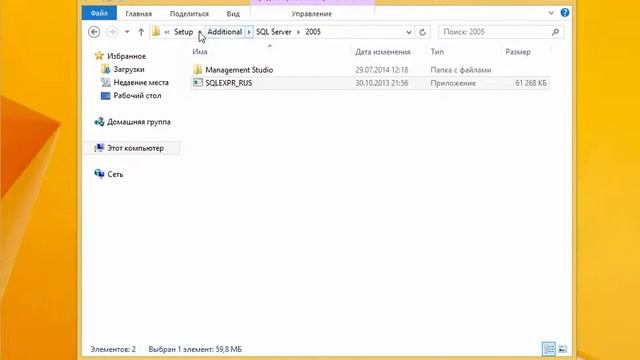Screen dimensions: 640x360
Task: Click the Приложение type cell
Action: point(453,83)
